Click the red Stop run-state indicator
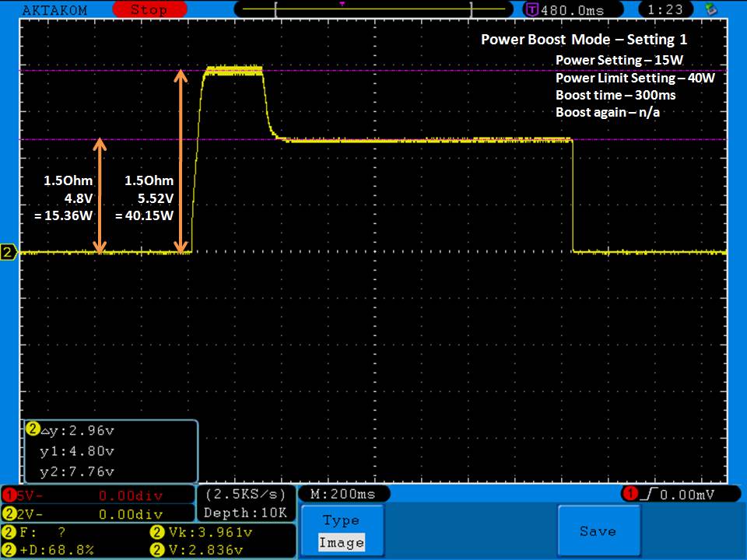Image resolution: width=747 pixels, height=560 pixels. coord(148,10)
